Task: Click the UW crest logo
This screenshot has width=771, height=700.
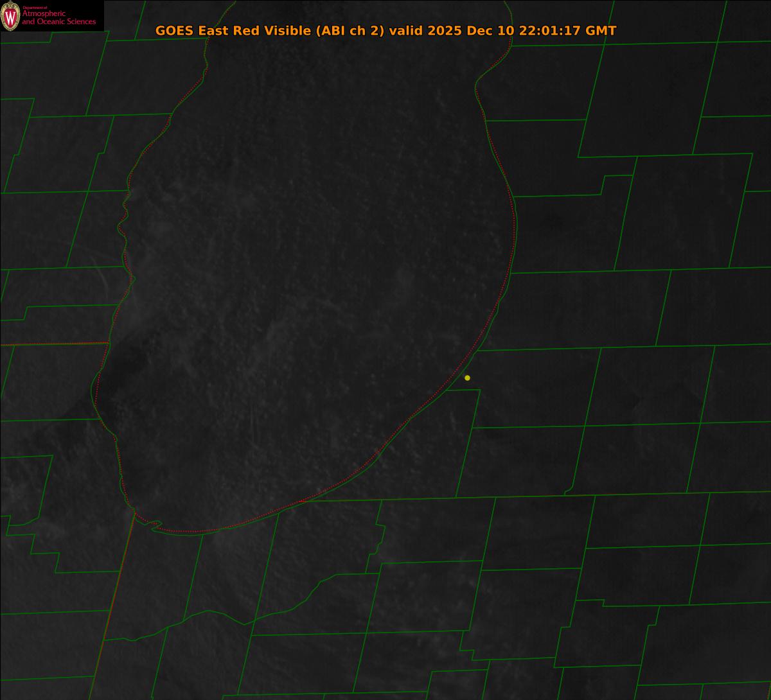Action: coord(10,16)
